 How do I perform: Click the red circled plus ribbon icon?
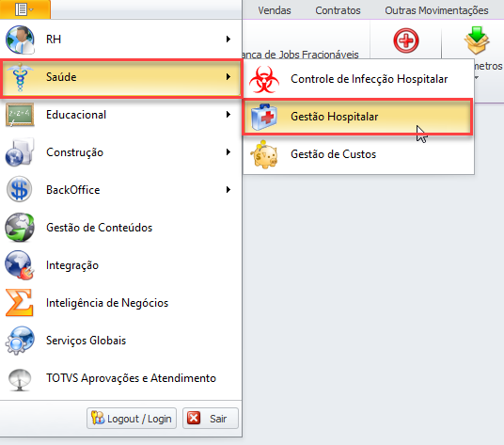click(406, 40)
